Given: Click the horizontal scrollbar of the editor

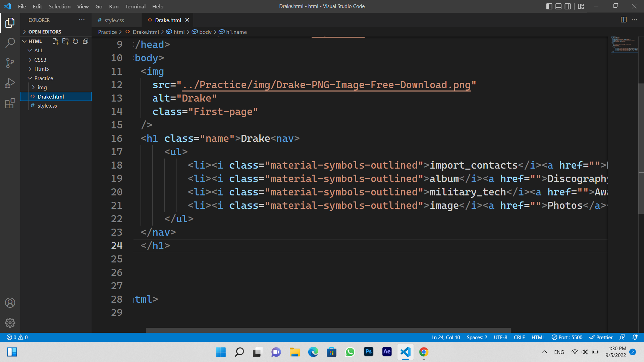Looking at the screenshot, I should [x=328, y=330].
